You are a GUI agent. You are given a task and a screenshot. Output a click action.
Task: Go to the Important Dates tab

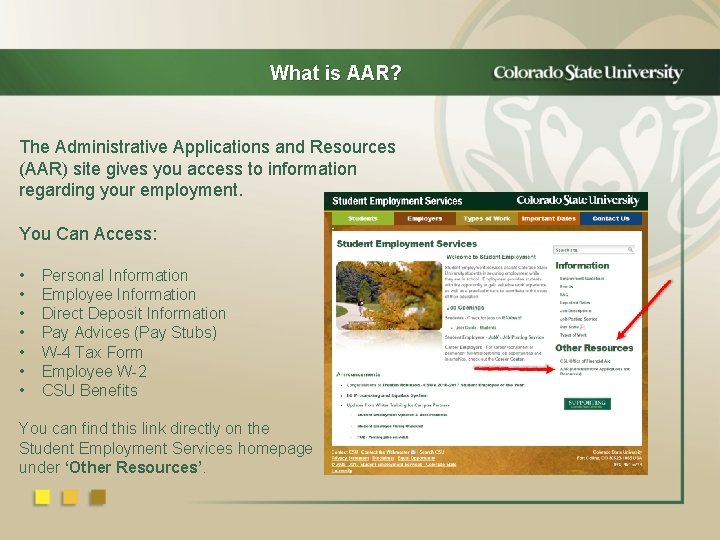tap(549, 219)
